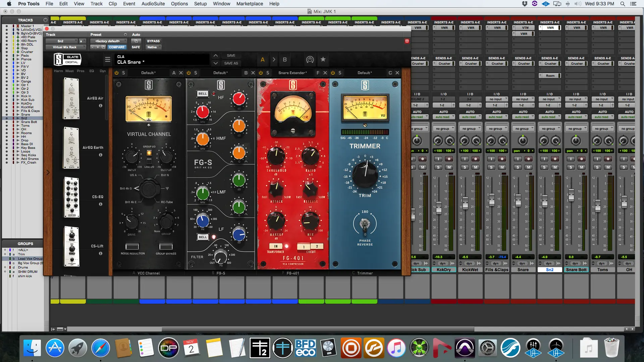
Task: Solo the Virtual Channel module
Action: 123,73
